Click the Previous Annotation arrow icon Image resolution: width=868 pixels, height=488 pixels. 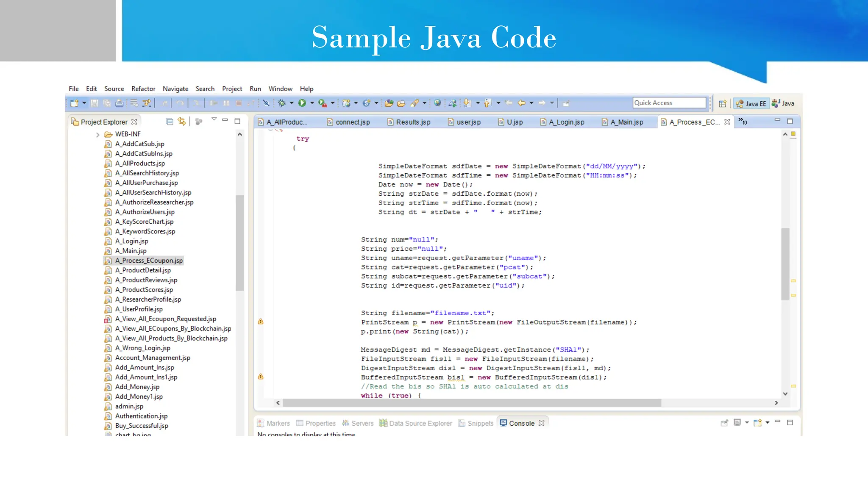tap(487, 103)
